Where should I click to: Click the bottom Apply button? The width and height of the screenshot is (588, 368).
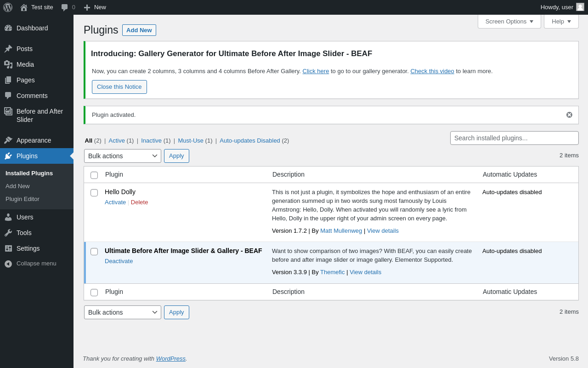click(176, 312)
